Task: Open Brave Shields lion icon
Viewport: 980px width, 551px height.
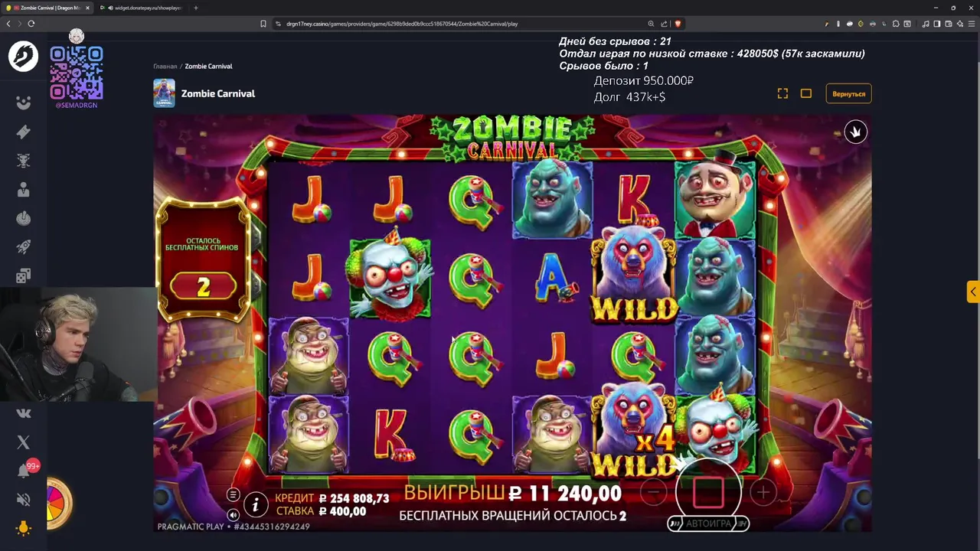Action: tap(678, 24)
